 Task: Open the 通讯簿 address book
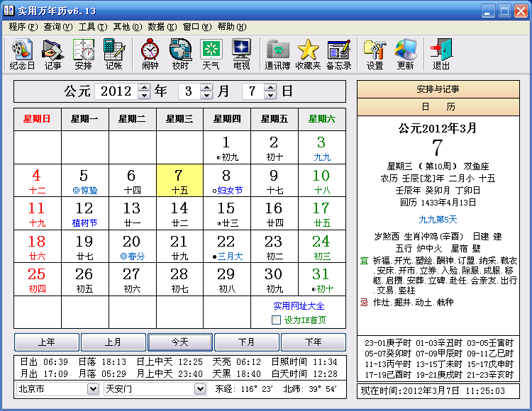[x=277, y=55]
